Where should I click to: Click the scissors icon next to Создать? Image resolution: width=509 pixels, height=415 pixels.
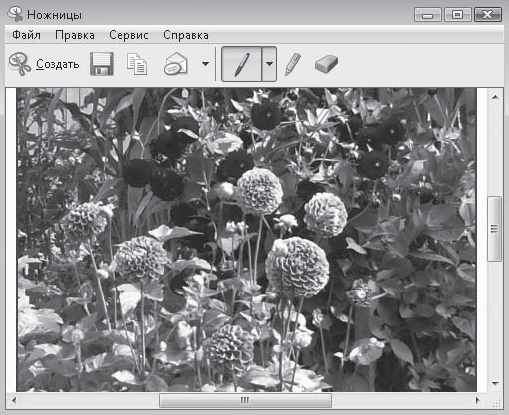pyautogui.click(x=20, y=64)
